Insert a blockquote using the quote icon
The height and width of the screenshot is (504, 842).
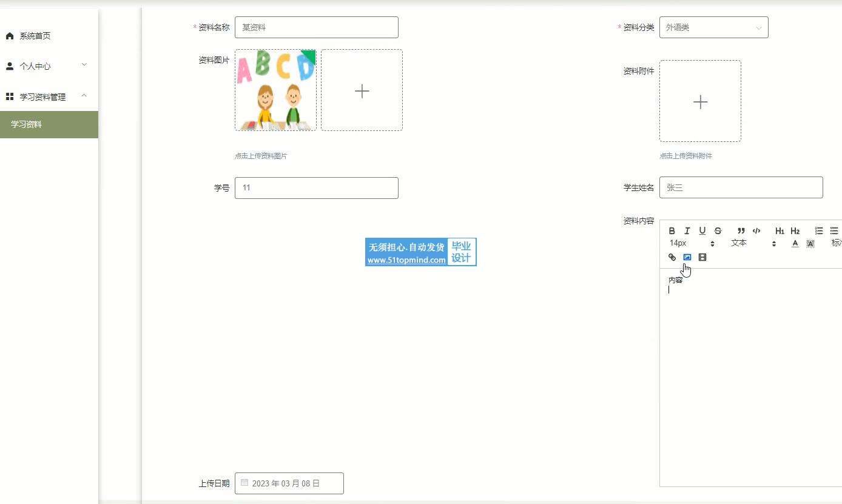pyautogui.click(x=741, y=230)
